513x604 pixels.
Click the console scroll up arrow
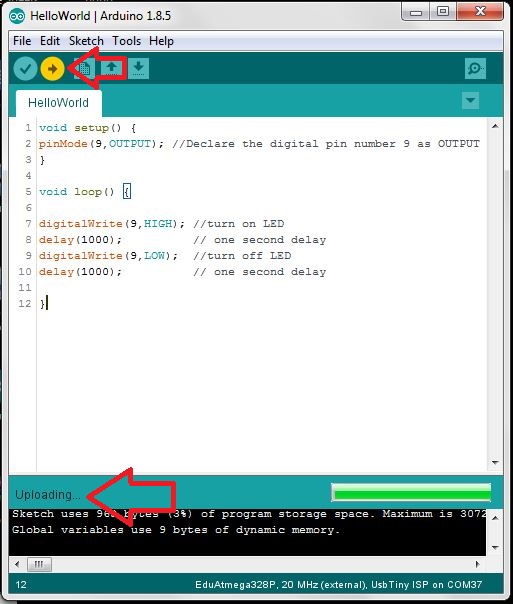(495, 518)
